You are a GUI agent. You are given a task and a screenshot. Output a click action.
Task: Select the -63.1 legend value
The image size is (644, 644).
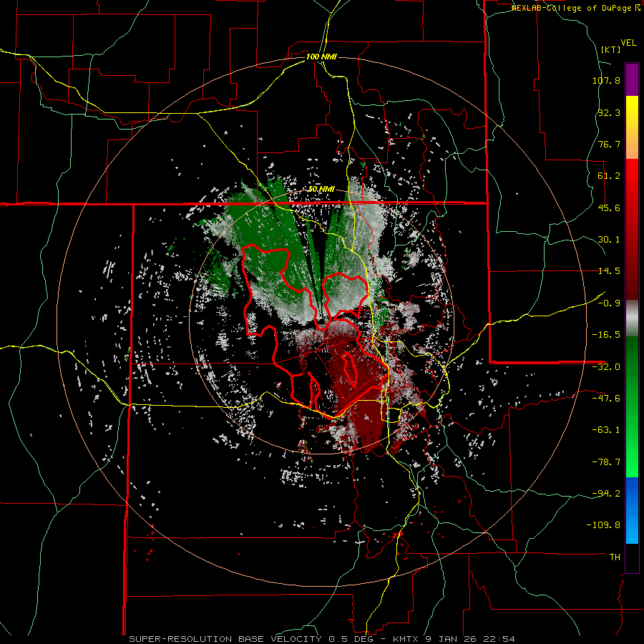606,430
